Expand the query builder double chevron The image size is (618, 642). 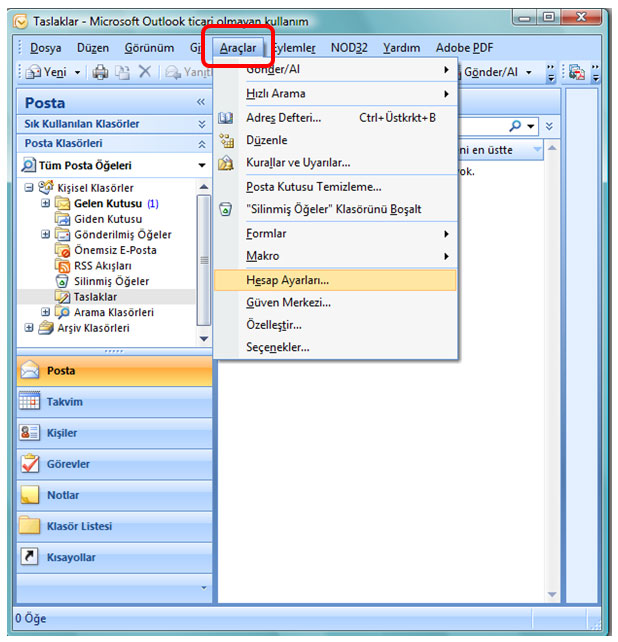click(x=549, y=126)
